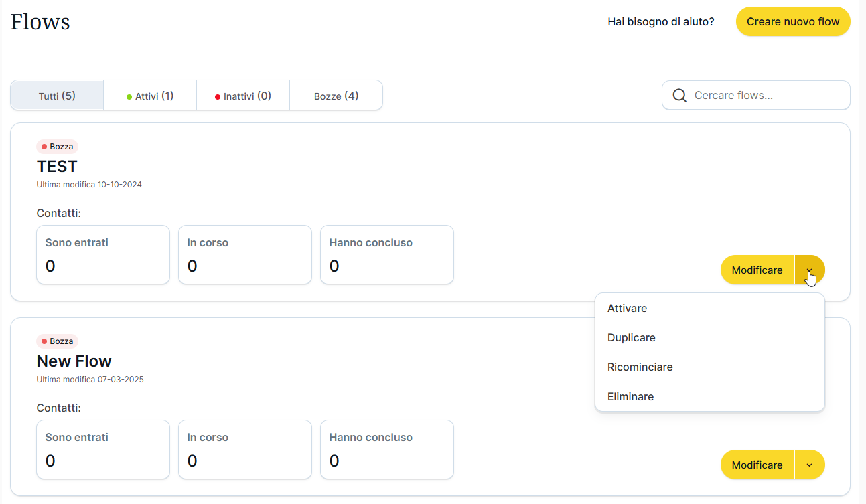The height and width of the screenshot is (504, 866).
Task: Click the New Flow title
Action: coord(74,361)
